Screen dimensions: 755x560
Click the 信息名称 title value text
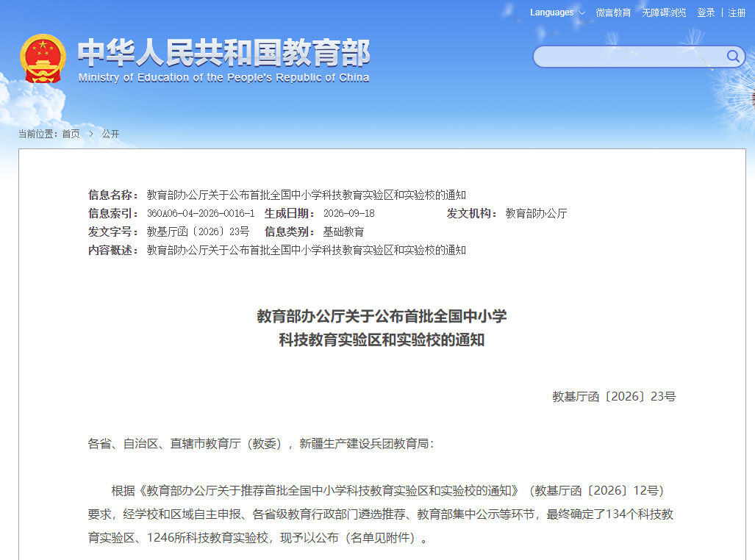pyautogui.click(x=307, y=195)
